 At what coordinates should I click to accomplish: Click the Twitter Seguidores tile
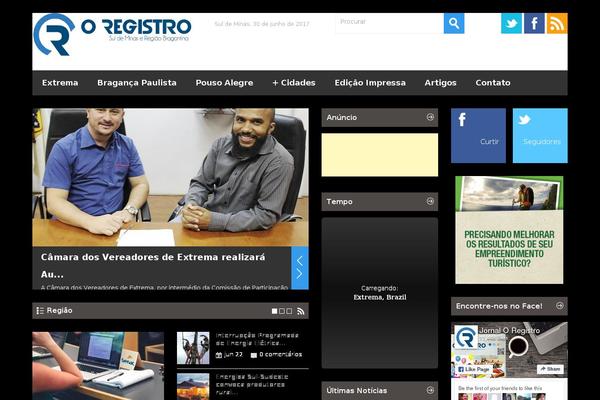pos(540,136)
